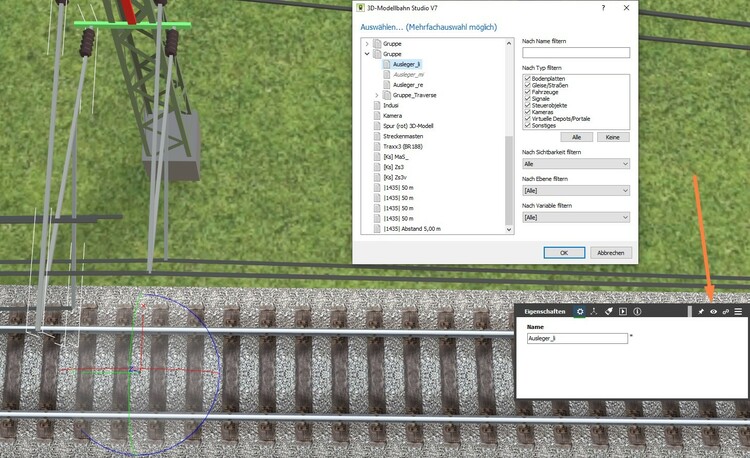Viewport: 750px width, 458px height.
Task: Select Indusi in the object list
Action: (391, 105)
